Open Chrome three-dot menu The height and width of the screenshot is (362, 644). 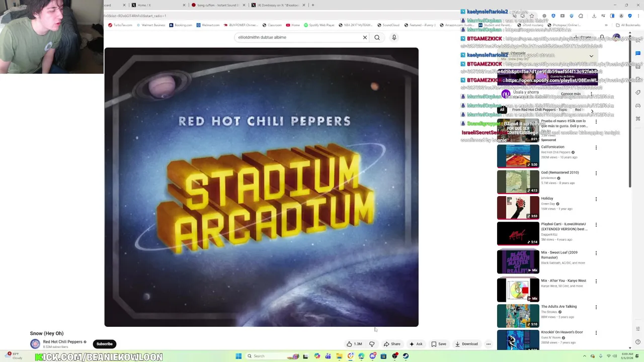click(x=637, y=16)
